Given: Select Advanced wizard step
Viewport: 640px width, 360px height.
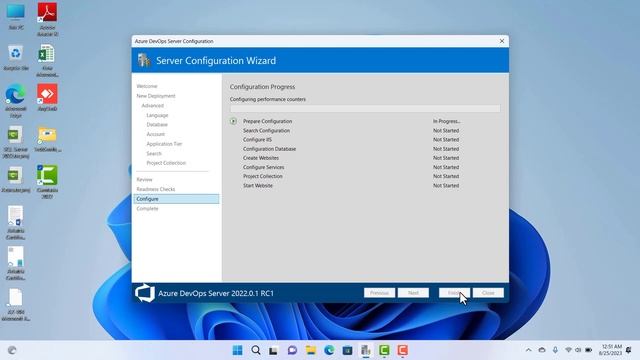Looking at the screenshot, I should click(x=152, y=106).
